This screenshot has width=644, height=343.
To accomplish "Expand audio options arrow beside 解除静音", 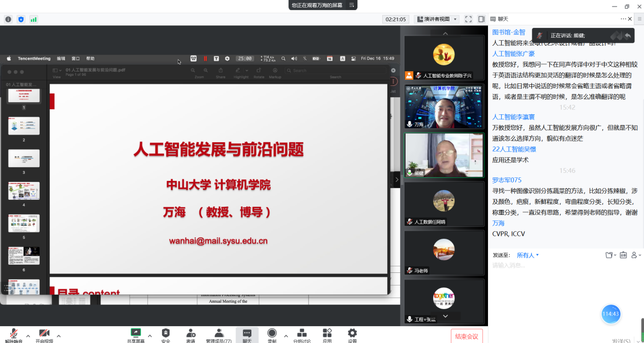I will point(28,336).
